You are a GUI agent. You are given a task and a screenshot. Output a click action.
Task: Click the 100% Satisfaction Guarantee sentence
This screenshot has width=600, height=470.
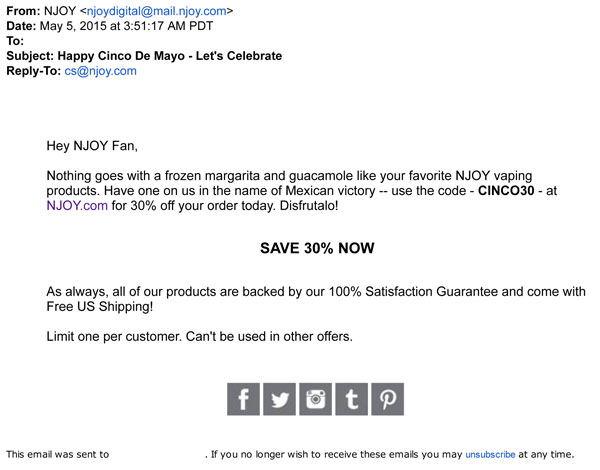pyautogui.click(x=315, y=291)
